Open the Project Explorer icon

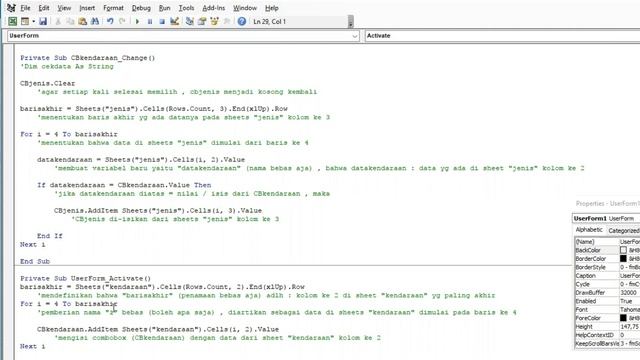(x=189, y=21)
